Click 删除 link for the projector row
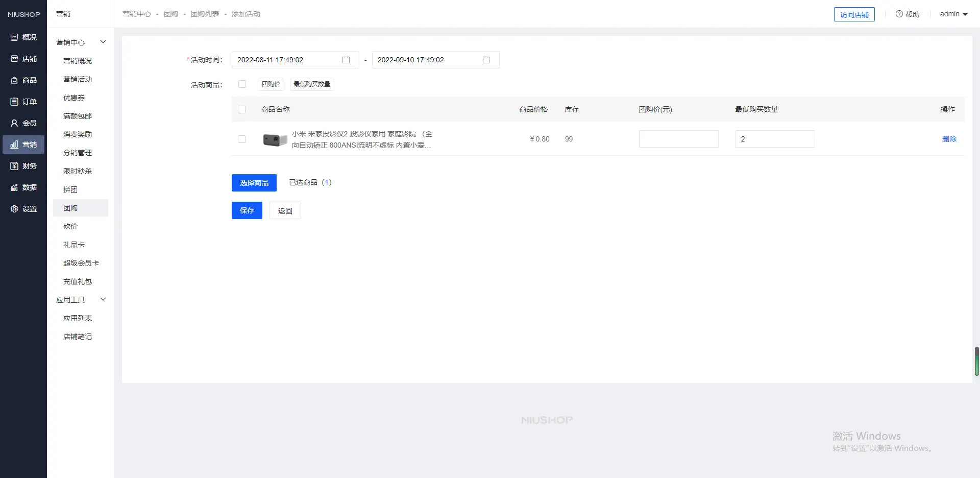This screenshot has height=478, width=980. (949, 139)
